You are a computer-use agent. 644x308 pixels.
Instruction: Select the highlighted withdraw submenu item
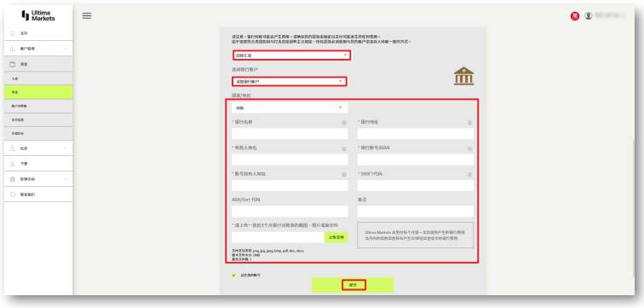pyautogui.click(x=38, y=92)
